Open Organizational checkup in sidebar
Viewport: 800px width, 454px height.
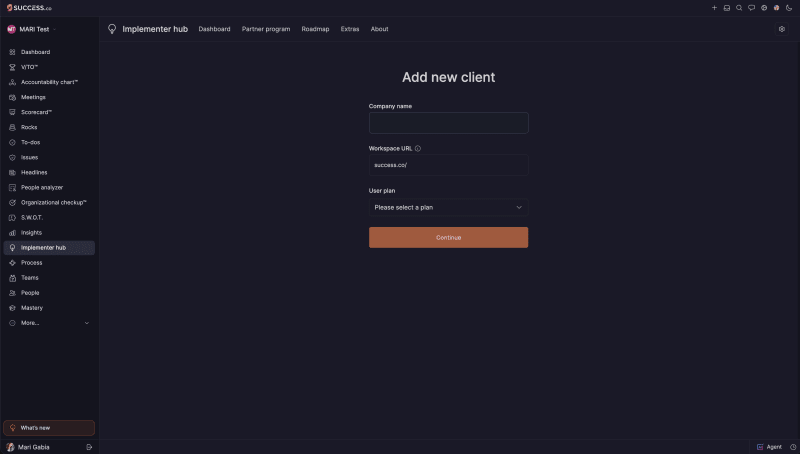click(x=49, y=203)
